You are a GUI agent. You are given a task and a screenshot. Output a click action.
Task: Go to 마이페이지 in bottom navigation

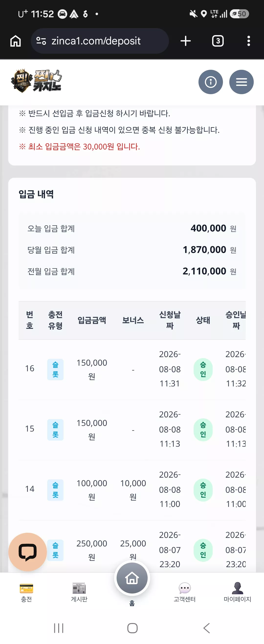(x=237, y=592)
